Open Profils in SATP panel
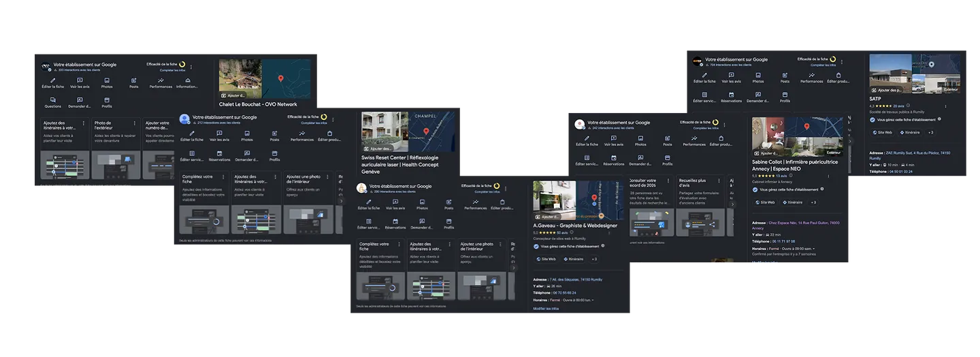This screenshot has height=357, width=980. click(785, 97)
